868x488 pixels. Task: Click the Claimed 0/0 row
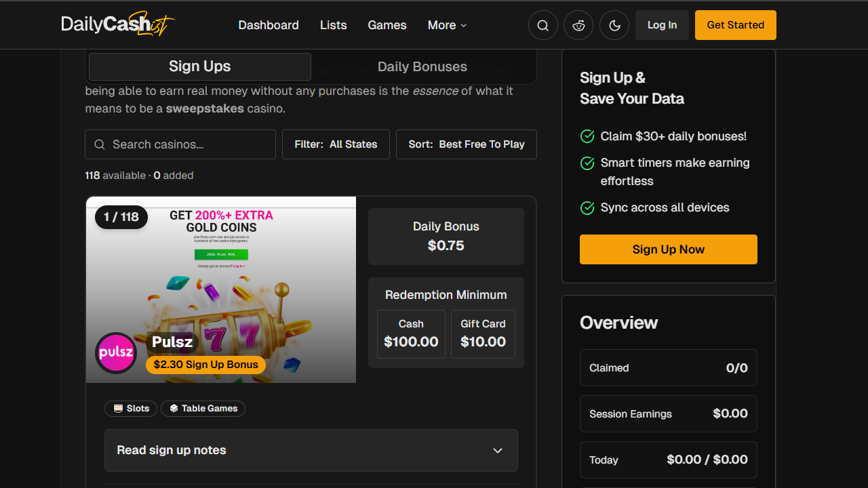pos(669,368)
